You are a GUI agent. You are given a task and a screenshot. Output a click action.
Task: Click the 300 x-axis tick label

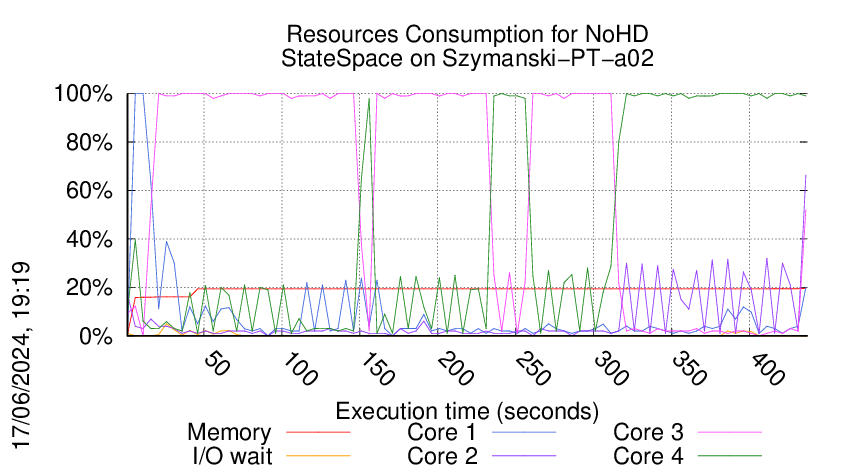click(611, 369)
